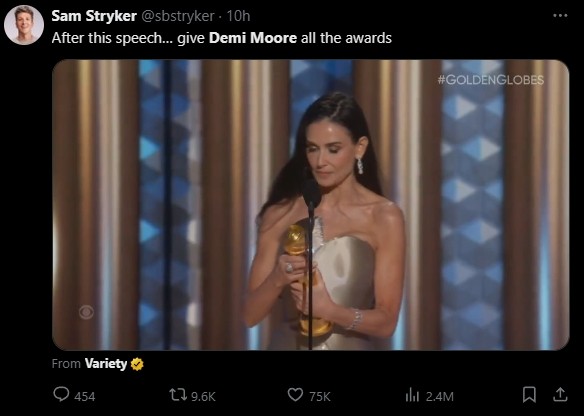View the 454 replies count
Screen dimensions: 584x416
tap(85, 396)
